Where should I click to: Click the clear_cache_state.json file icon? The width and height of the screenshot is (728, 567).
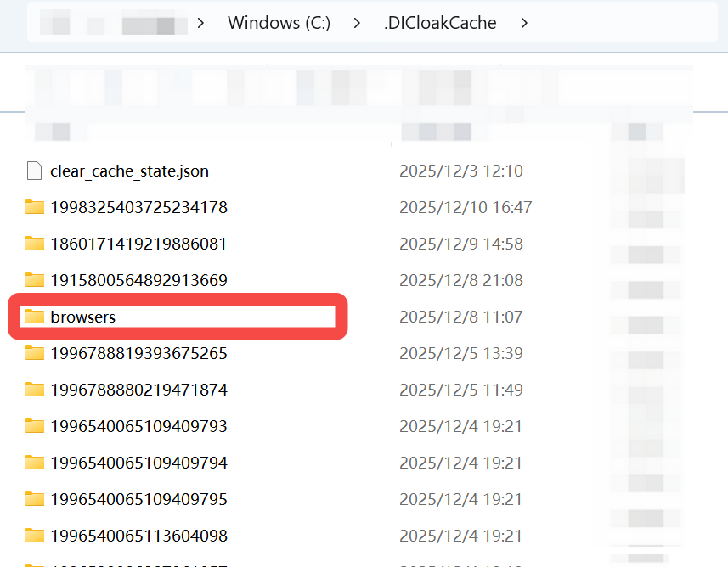coord(34,171)
